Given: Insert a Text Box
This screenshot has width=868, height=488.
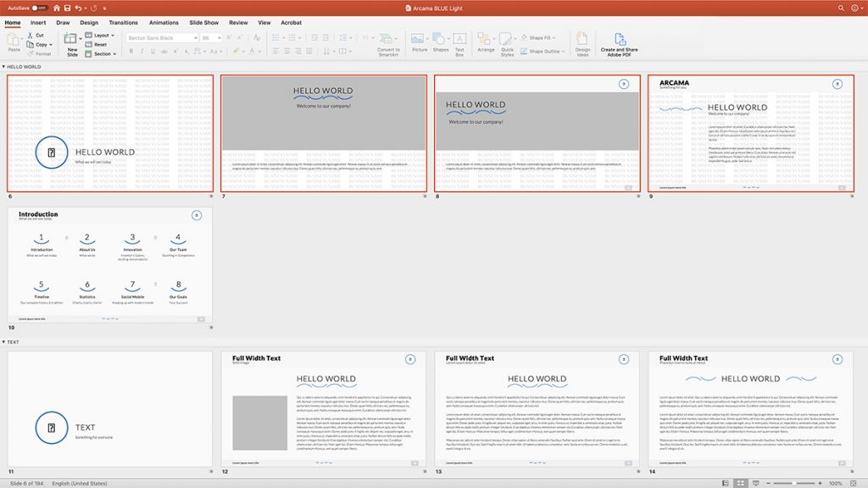Looking at the screenshot, I should pyautogui.click(x=459, y=37).
